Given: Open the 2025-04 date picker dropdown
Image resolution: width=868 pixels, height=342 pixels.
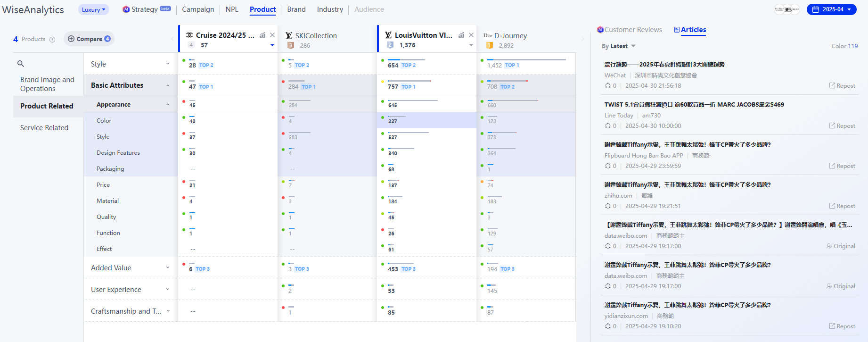Looking at the screenshot, I should 832,9.
